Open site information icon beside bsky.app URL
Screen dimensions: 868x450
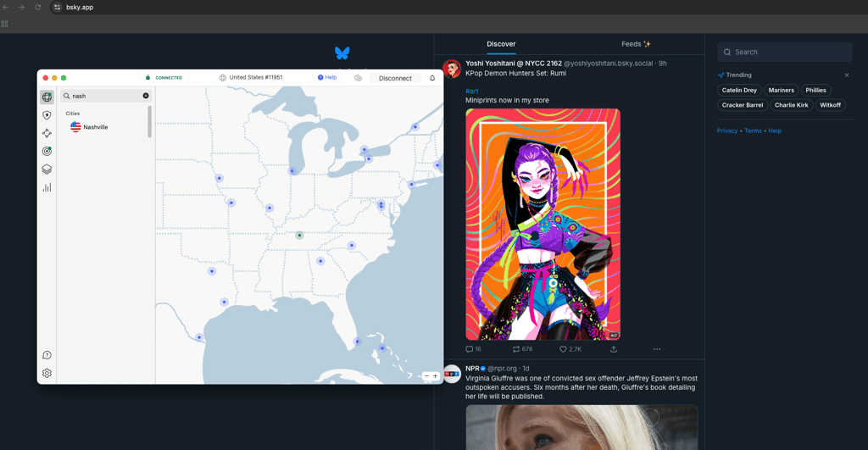coord(57,7)
